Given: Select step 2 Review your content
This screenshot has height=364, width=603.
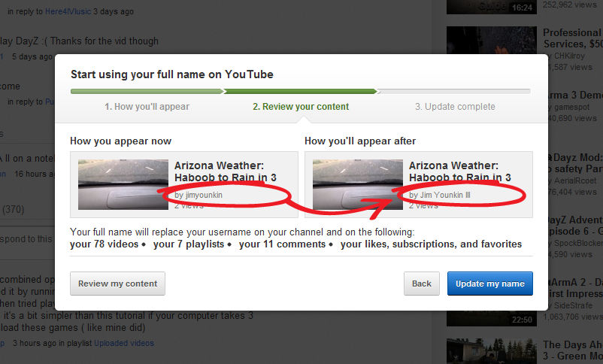Looking at the screenshot, I should [x=301, y=107].
